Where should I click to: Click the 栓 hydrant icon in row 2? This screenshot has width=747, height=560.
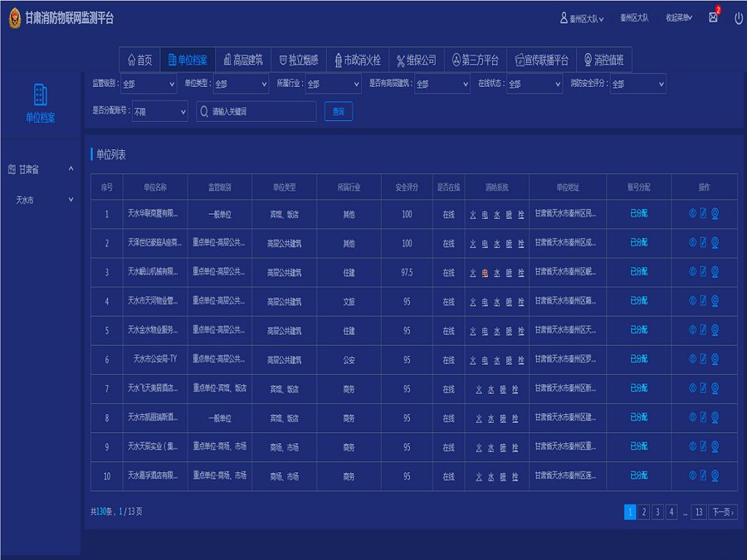(521, 243)
